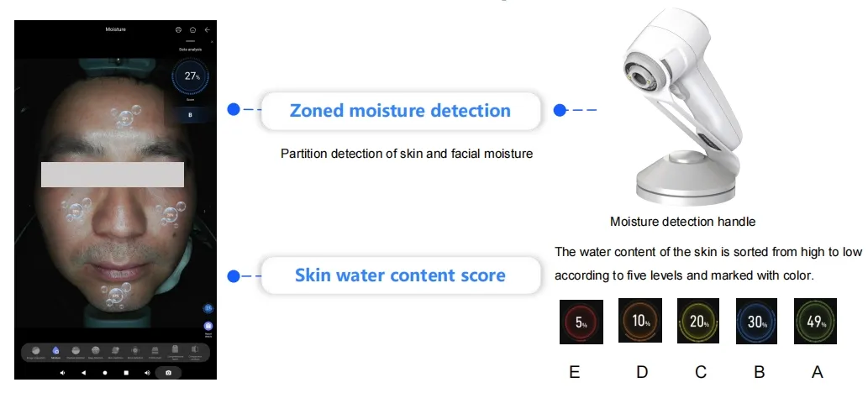This screenshot has width=868, height=393.
Task: Tap the Android back triangle button
Action: click(x=84, y=372)
